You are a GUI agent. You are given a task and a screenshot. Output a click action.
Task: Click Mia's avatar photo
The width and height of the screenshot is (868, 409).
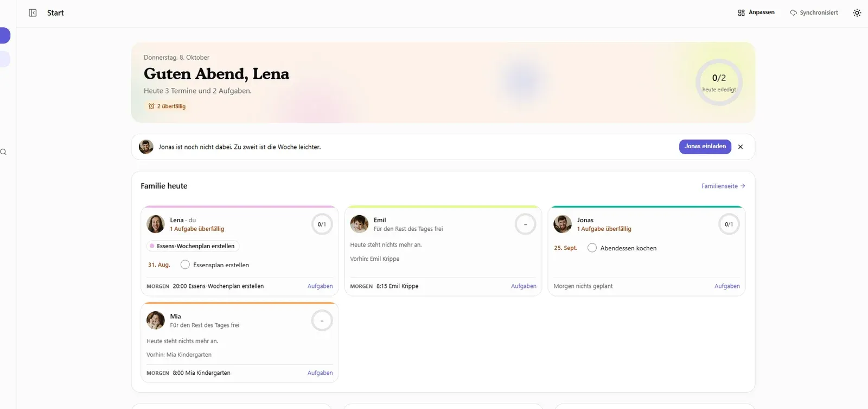156,320
